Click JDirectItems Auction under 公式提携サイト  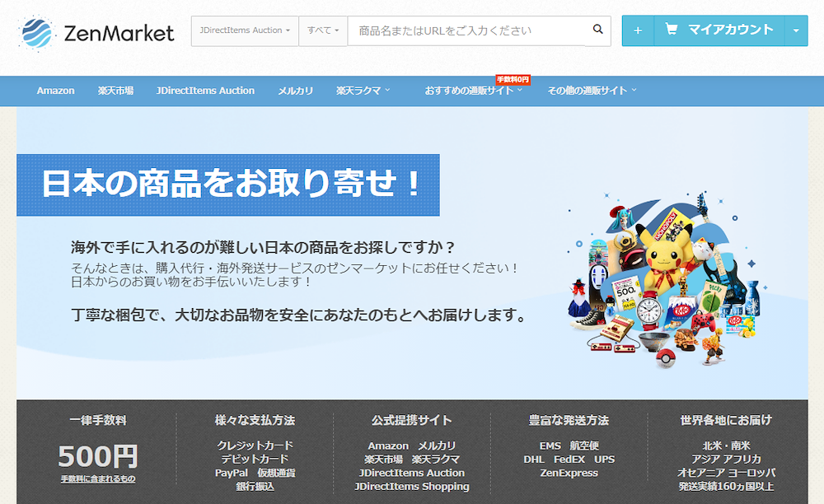[412, 473]
